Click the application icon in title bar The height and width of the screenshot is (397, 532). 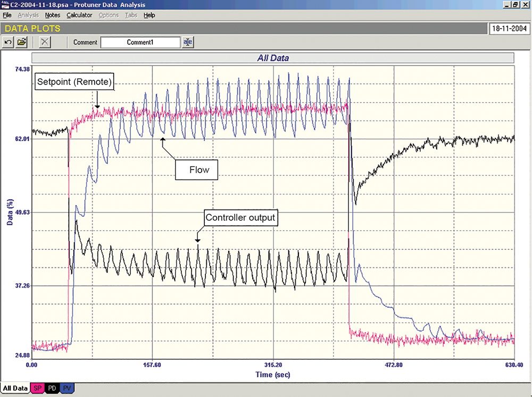5,4
